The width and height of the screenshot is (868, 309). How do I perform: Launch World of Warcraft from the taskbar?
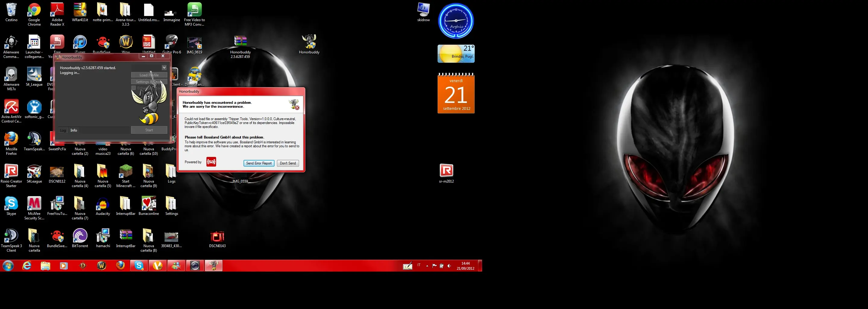[x=102, y=266]
